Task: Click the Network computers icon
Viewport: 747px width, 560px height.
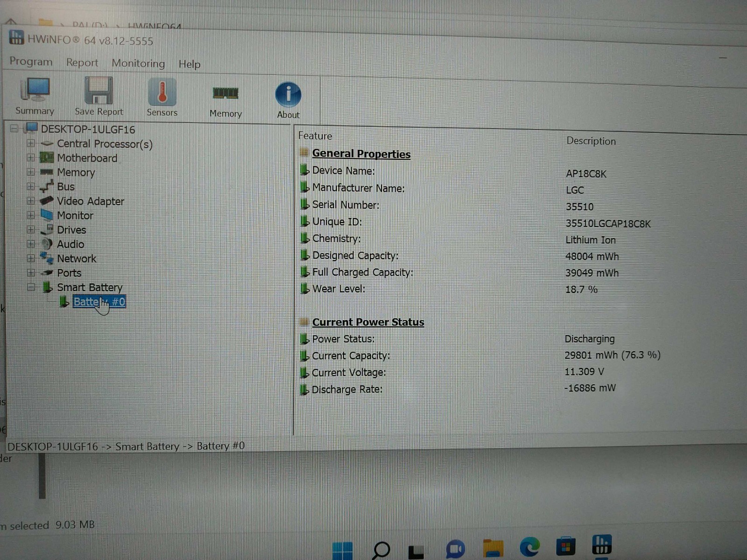Action: [46, 258]
